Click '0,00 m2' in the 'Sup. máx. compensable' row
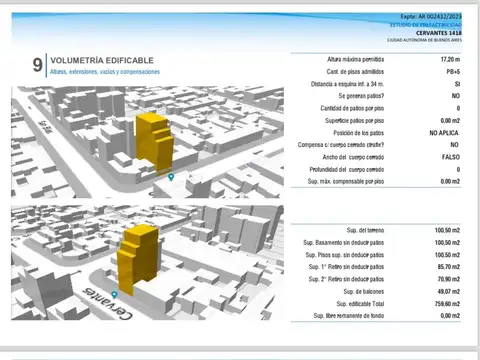 point(450,181)
